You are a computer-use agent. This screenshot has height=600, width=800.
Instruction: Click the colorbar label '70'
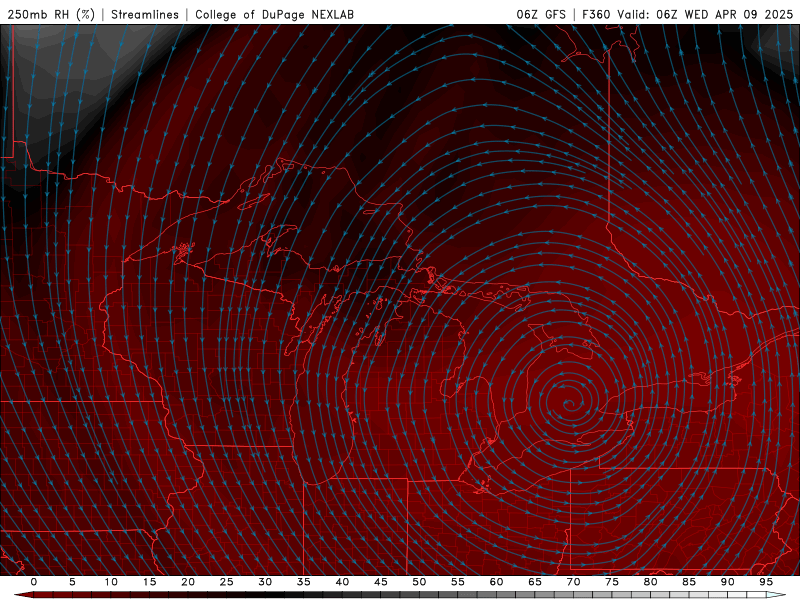click(x=573, y=582)
